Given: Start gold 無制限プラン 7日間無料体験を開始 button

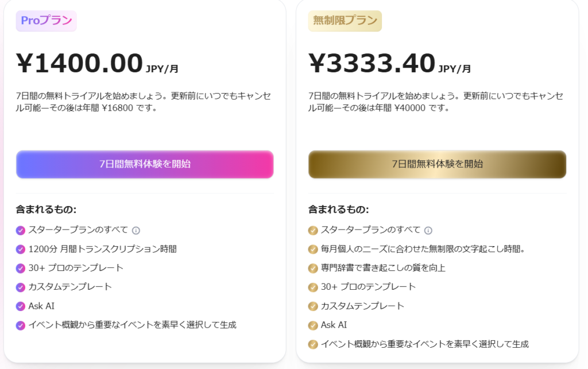Looking at the screenshot, I should pyautogui.click(x=437, y=164).
